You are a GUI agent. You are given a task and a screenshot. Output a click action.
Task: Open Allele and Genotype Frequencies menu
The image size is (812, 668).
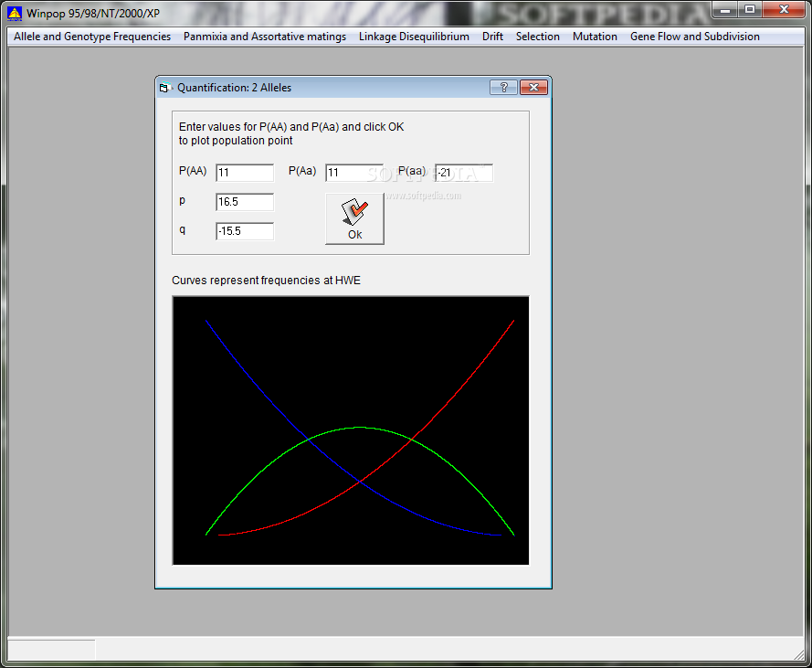(92, 37)
